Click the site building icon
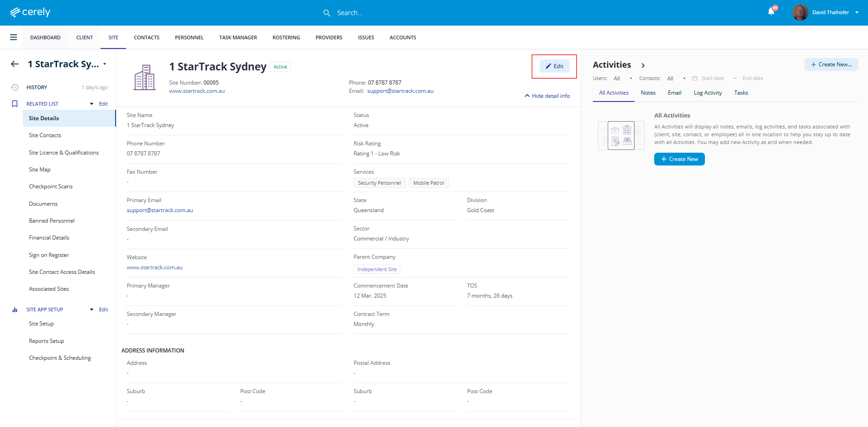Viewport: 868px width, 427px height. pyautogui.click(x=144, y=77)
